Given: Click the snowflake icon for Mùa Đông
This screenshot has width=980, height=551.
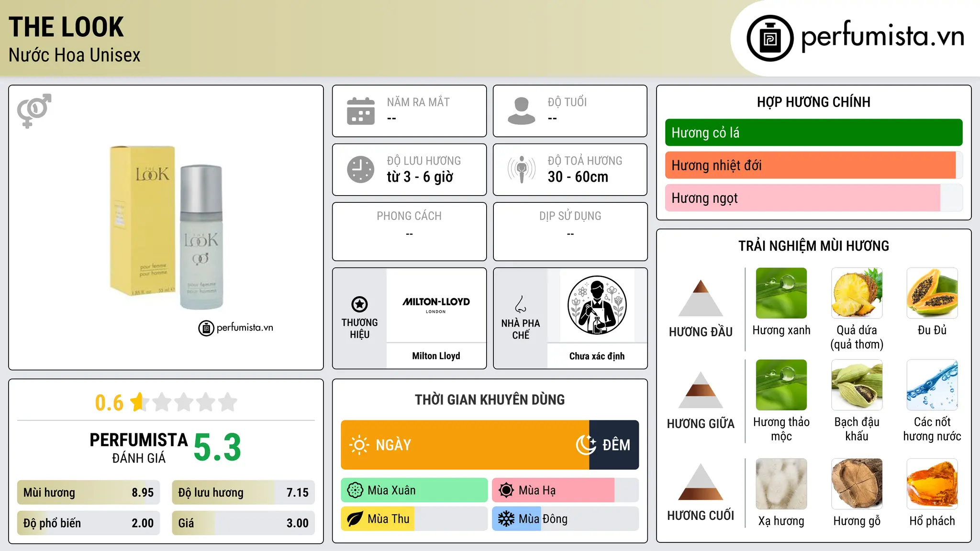Looking at the screenshot, I should point(506,519).
